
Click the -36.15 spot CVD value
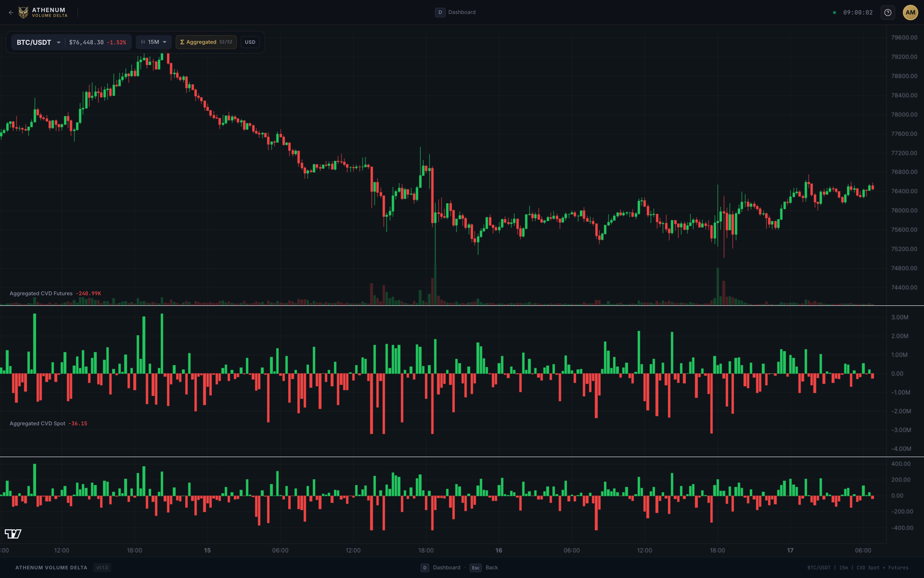tap(78, 424)
